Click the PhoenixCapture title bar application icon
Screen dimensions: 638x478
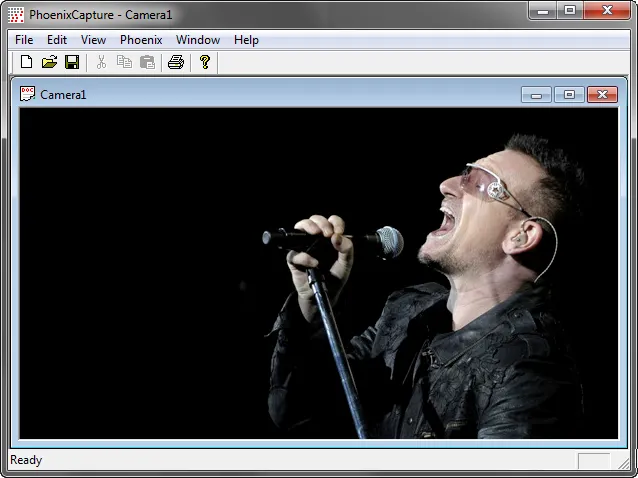tap(16, 14)
